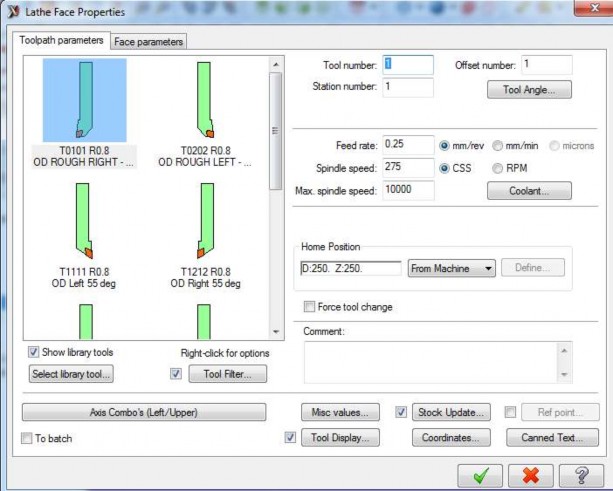The image size is (613, 491).
Task: Click the Tool Angle button
Action: pos(528,90)
